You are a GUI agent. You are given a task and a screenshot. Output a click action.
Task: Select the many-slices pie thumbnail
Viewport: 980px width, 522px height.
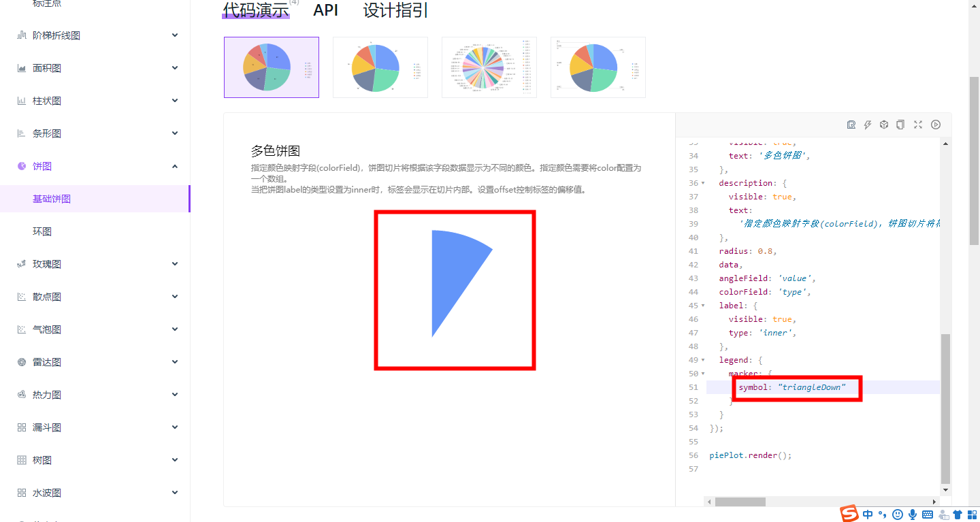click(489, 67)
